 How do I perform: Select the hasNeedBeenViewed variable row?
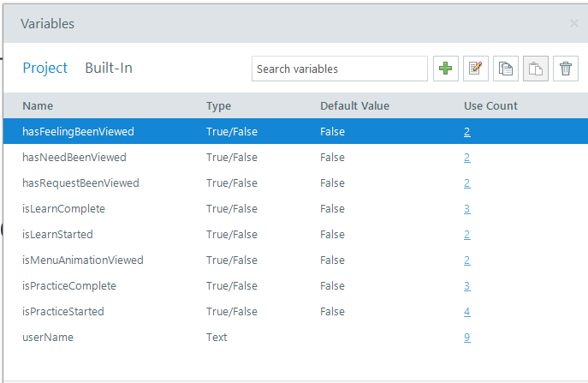[x=295, y=158]
